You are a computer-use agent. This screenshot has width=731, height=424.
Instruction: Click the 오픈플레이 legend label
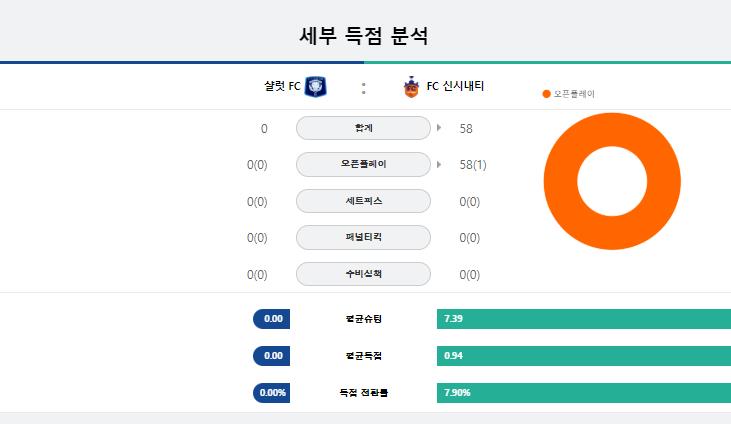(574, 94)
